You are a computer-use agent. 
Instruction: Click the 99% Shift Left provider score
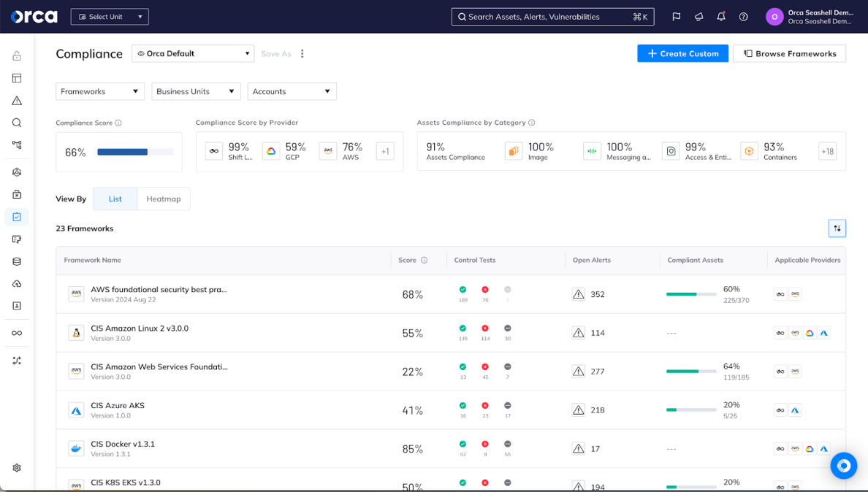(239, 147)
